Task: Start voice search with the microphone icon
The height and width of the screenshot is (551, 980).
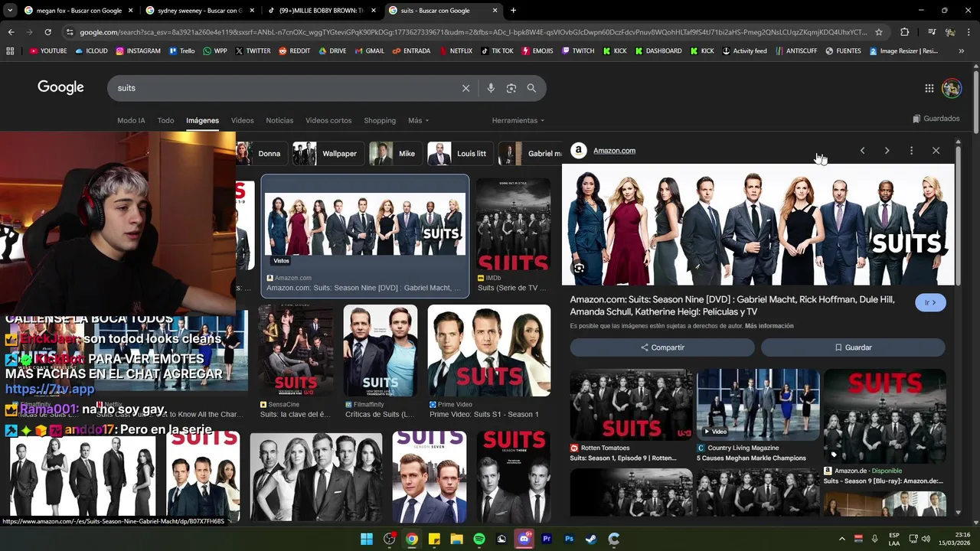Action: (x=491, y=88)
